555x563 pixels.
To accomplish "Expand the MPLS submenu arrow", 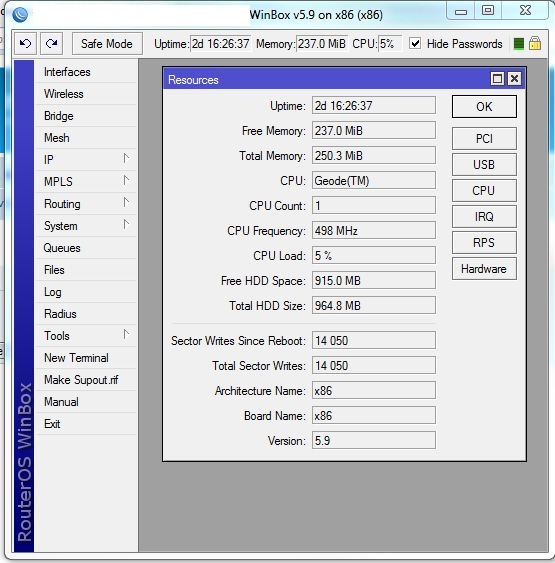I will click(x=126, y=180).
